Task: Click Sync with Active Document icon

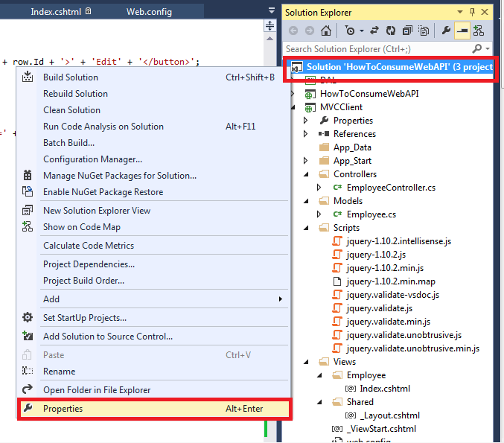Action: pyautogui.click(x=374, y=31)
